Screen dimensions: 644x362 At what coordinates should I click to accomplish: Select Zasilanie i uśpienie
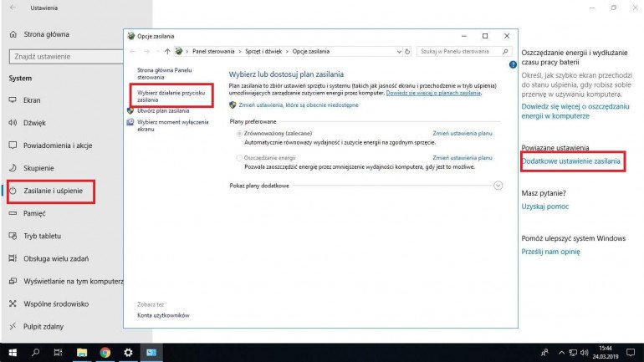point(53,191)
